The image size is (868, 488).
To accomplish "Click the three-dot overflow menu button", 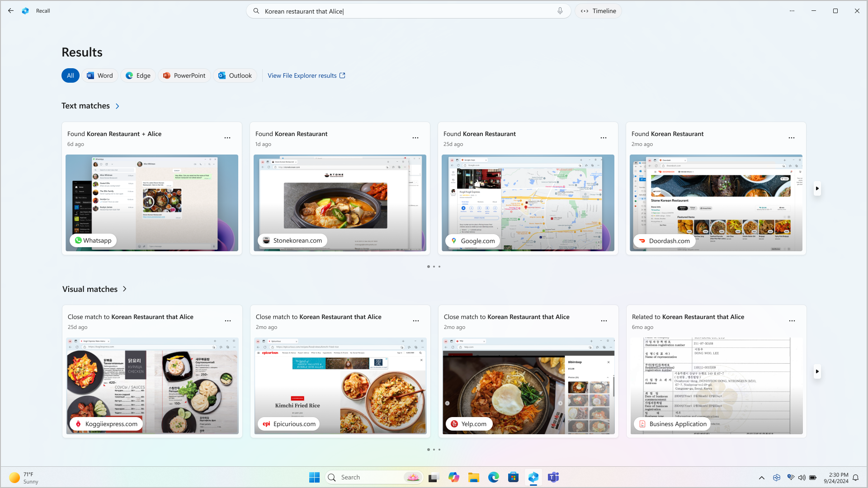I will (792, 11).
